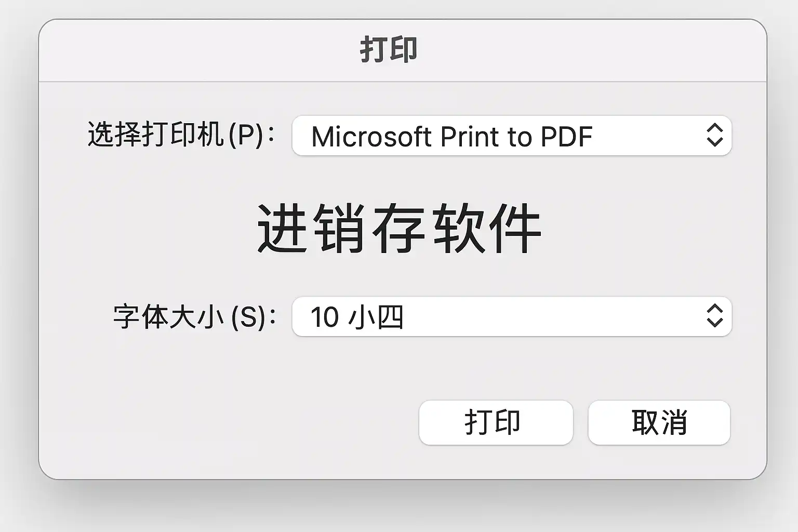
Task: Click the up arrow in the printer selector
Action: coord(715,128)
